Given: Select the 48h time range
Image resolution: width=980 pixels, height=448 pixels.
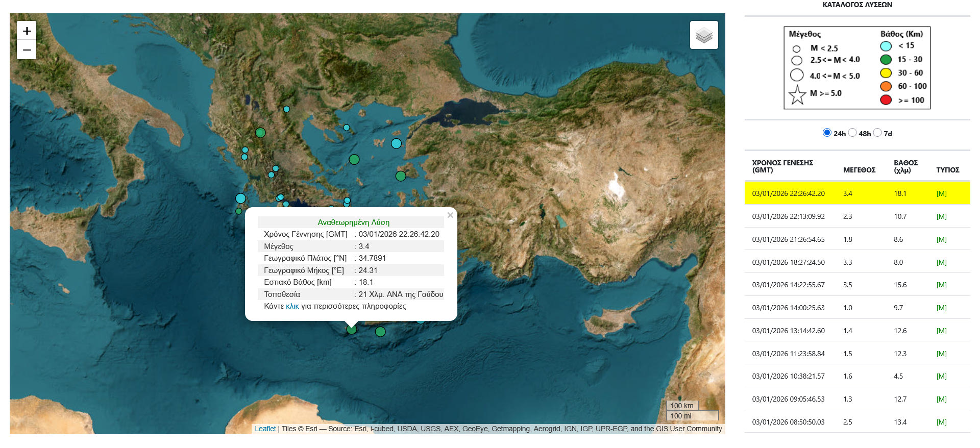Looking at the screenshot, I should pos(852,133).
